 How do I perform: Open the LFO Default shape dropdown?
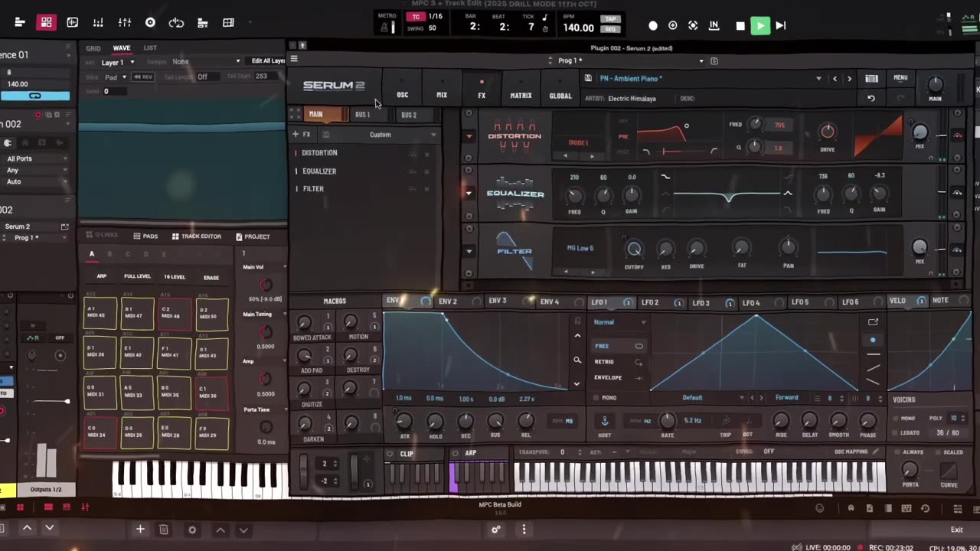coord(713,398)
